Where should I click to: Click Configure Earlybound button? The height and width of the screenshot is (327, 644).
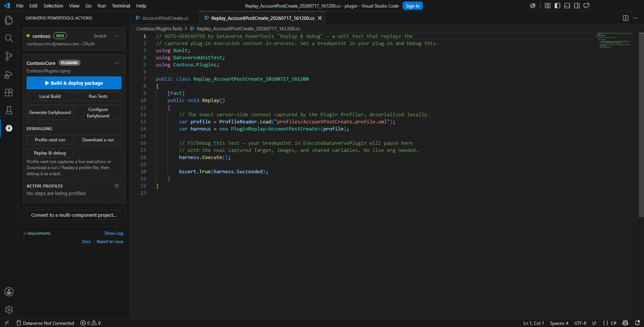click(x=98, y=112)
